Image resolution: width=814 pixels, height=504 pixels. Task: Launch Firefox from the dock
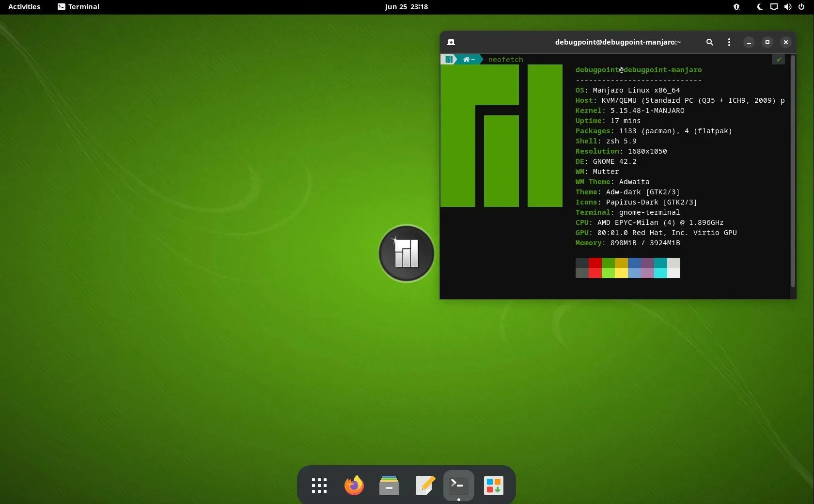point(353,485)
